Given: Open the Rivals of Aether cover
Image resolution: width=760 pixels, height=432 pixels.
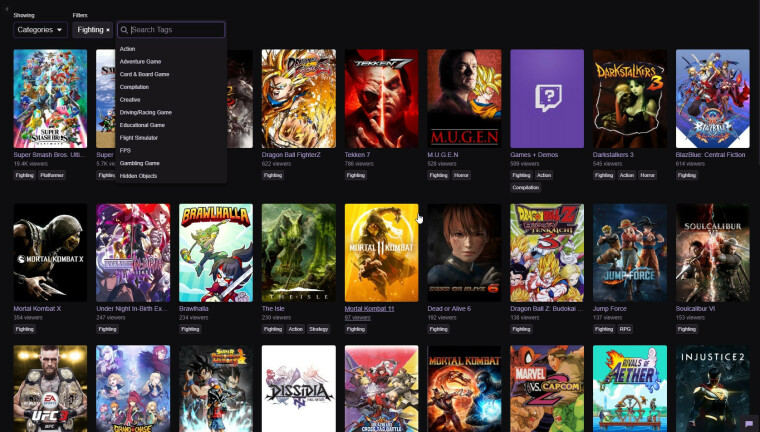Looking at the screenshot, I should (630, 388).
